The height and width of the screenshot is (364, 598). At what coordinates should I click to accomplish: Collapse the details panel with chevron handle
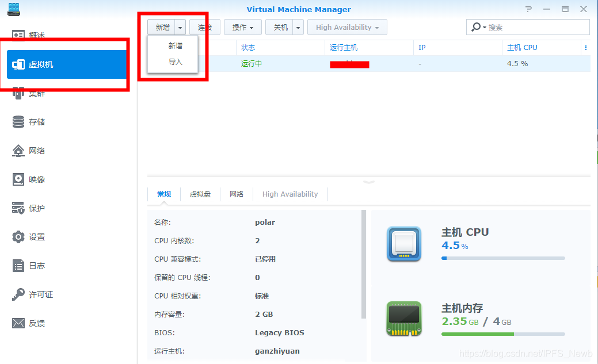pos(369,182)
